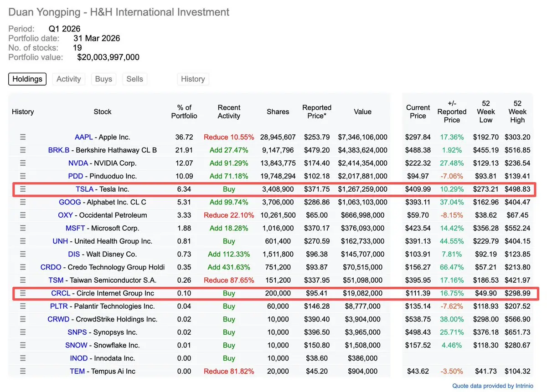
Task: Open history icon in the PLTR row
Action: pyautogui.click(x=23, y=306)
